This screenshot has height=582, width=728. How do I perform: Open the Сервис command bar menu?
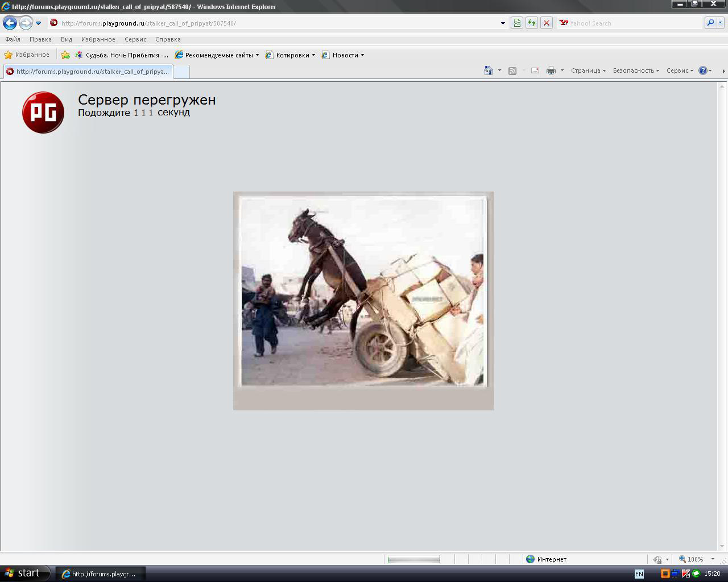680,70
